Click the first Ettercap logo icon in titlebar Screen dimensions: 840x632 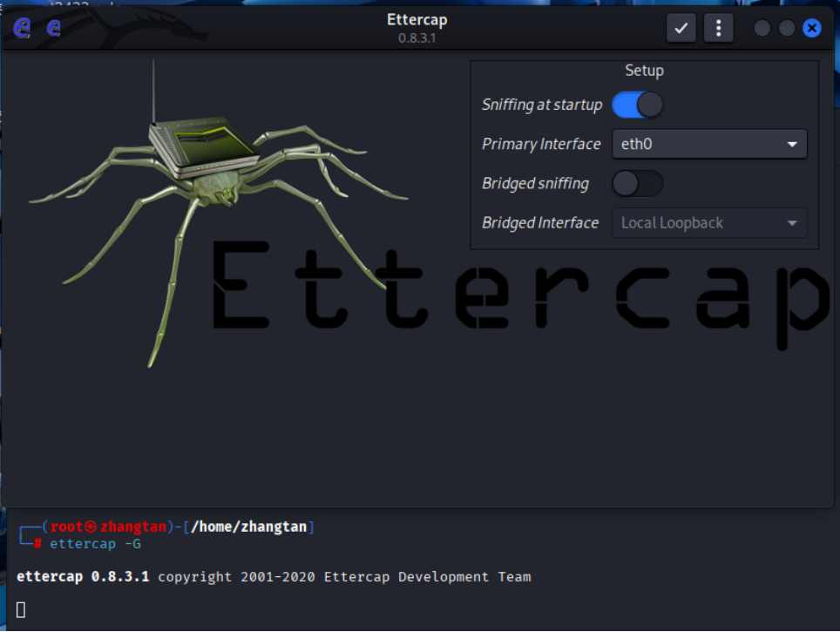point(22,27)
